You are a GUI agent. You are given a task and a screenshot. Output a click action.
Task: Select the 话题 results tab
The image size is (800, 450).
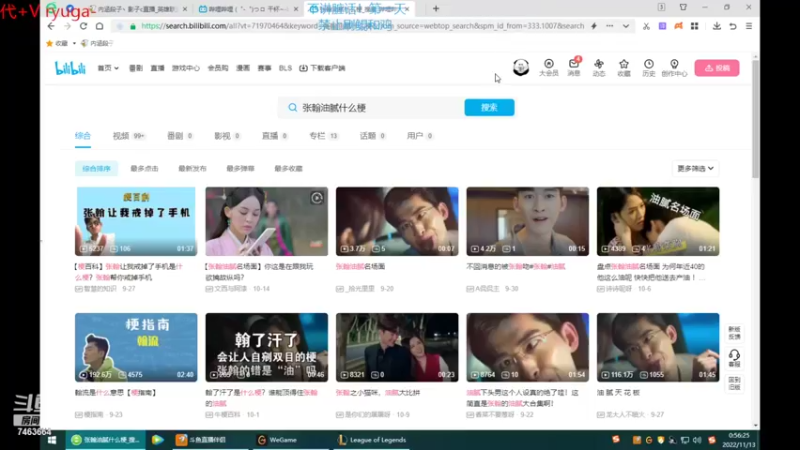click(372, 136)
